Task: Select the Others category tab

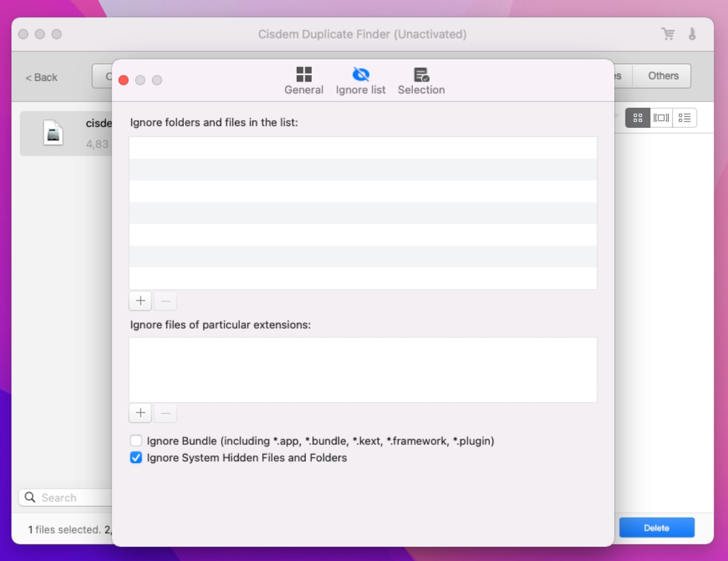Action: coord(663,76)
